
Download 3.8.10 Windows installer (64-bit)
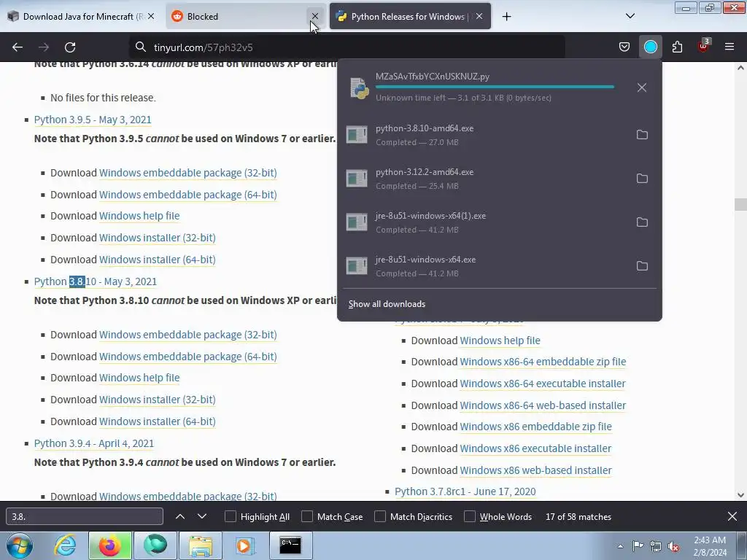pos(158,421)
